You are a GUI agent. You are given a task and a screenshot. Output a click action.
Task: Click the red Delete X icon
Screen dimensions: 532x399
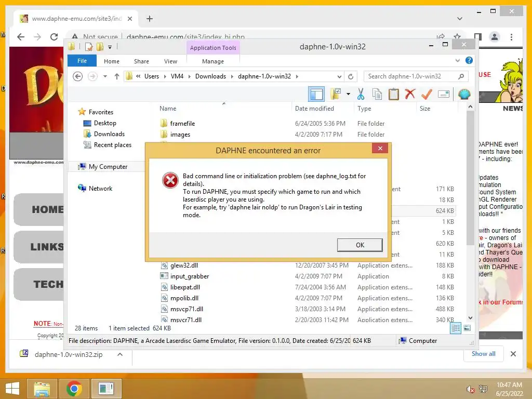(x=410, y=94)
